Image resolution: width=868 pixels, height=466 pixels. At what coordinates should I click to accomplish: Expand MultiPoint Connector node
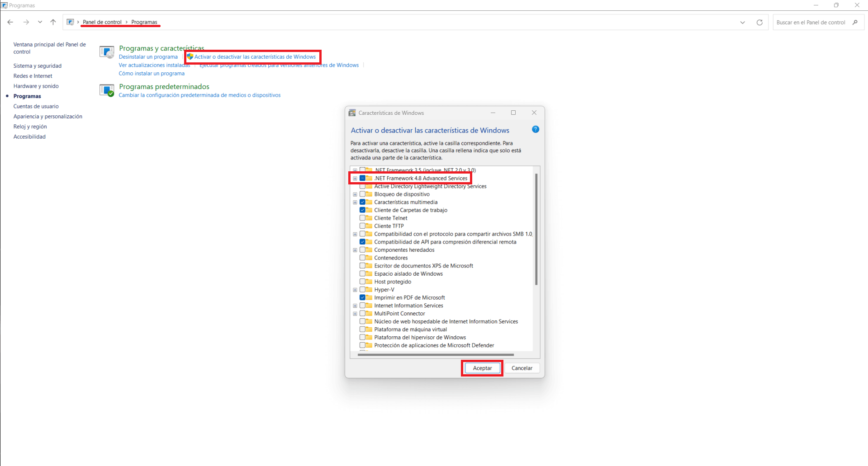(x=355, y=314)
